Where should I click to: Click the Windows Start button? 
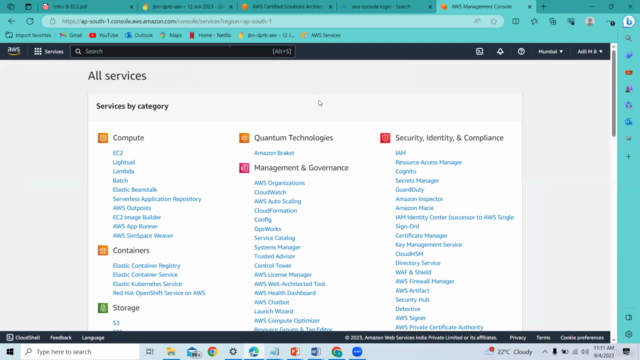(x=10, y=352)
